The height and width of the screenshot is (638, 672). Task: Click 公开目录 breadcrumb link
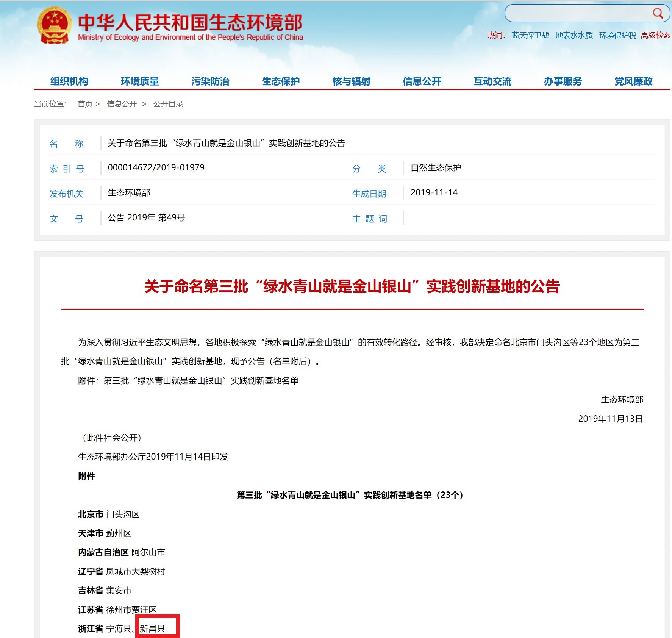pyautogui.click(x=168, y=104)
